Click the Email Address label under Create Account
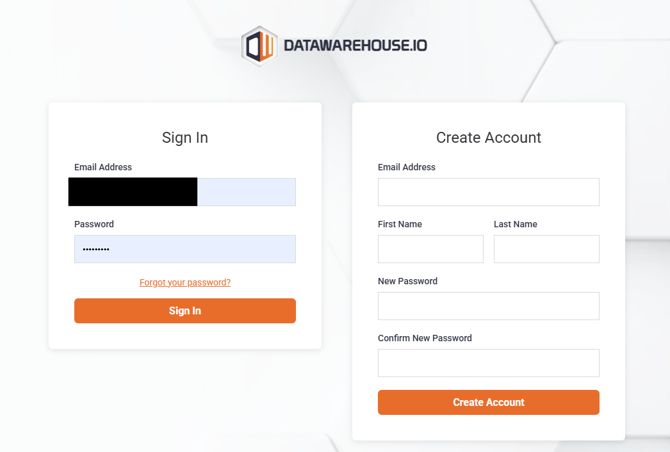The width and height of the screenshot is (670, 452). (406, 167)
